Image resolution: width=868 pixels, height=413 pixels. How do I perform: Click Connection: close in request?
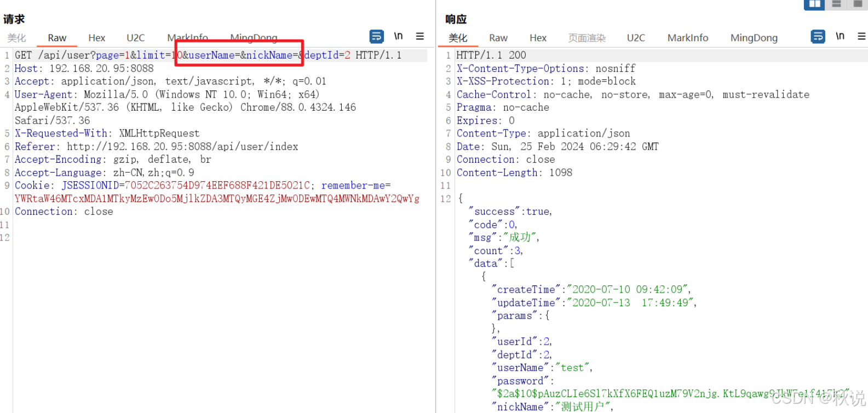(x=64, y=211)
